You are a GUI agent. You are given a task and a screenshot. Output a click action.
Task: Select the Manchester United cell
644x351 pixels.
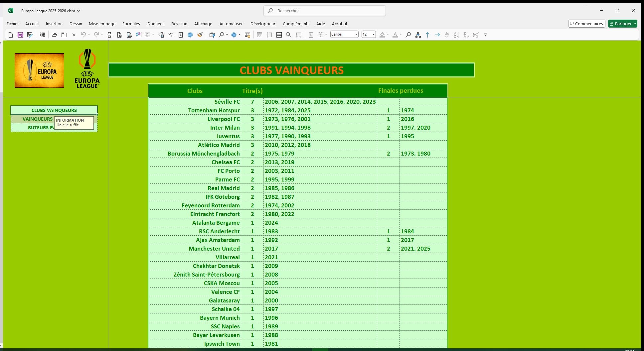(x=195, y=249)
